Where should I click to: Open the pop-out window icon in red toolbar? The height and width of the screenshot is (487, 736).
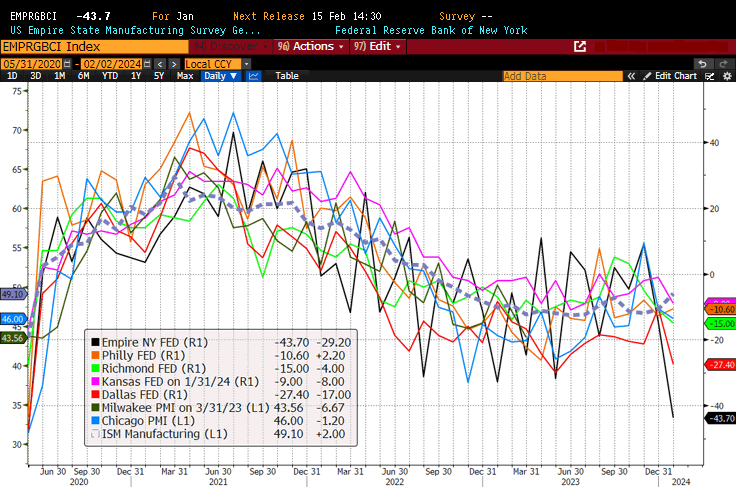click(x=580, y=46)
